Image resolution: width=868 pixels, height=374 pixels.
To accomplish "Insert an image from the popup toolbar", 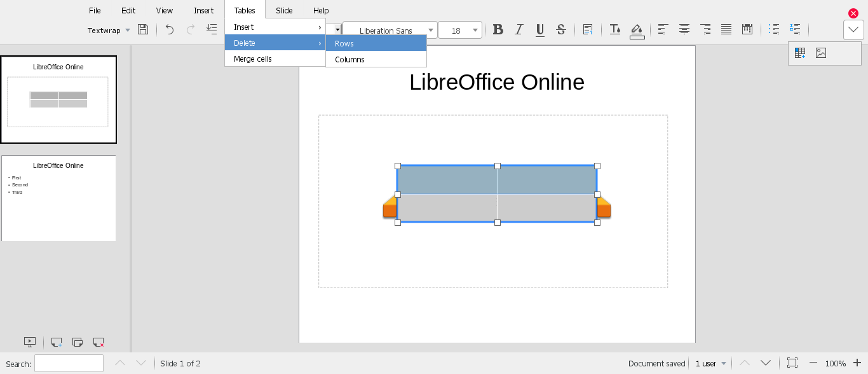I will [x=821, y=53].
